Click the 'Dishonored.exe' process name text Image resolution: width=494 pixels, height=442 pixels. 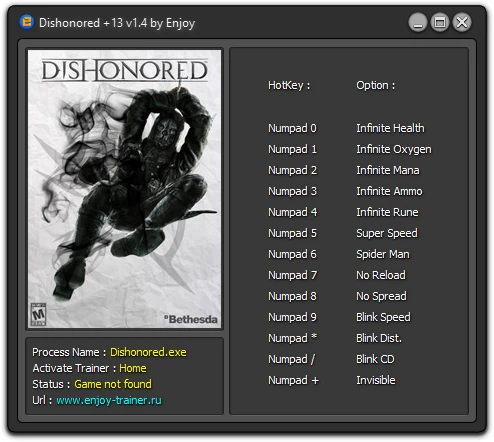point(148,352)
